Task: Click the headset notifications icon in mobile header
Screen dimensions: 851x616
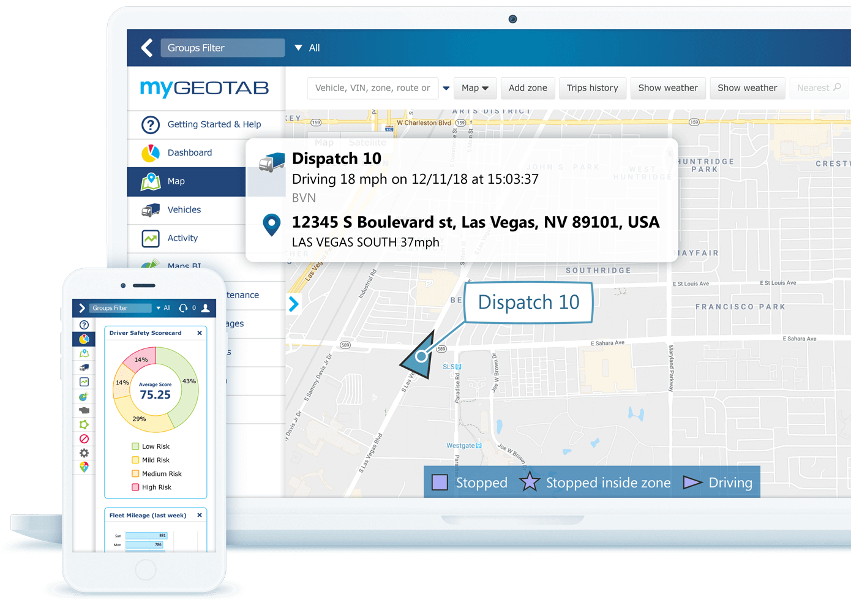Action: pos(184,308)
